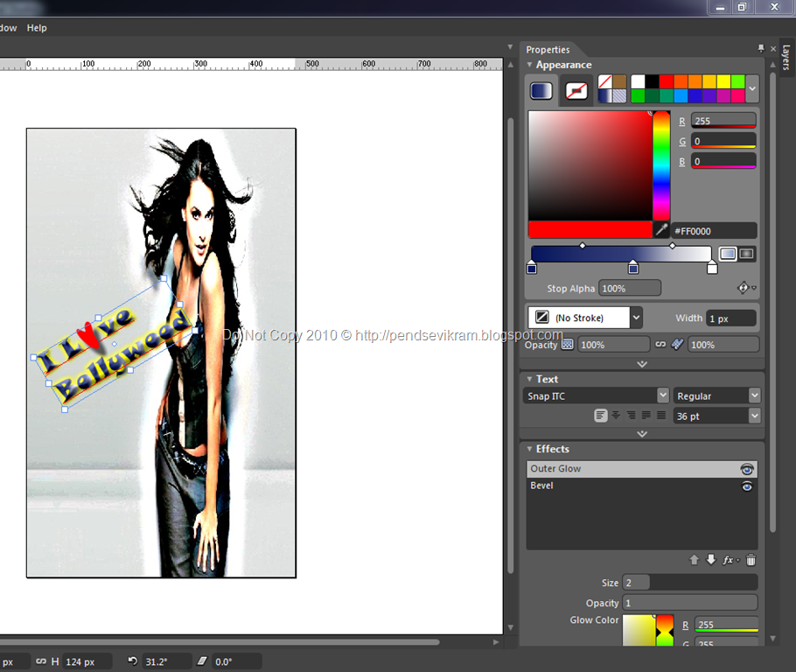Toggle the width-height link icon in the status bar
796x672 pixels.
(41, 661)
